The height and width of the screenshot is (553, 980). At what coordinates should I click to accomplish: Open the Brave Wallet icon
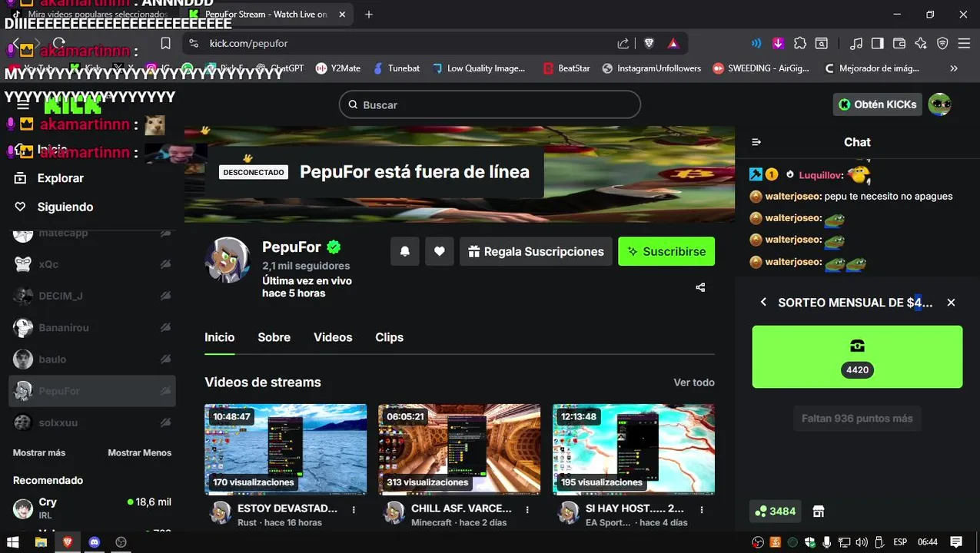(x=899, y=44)
